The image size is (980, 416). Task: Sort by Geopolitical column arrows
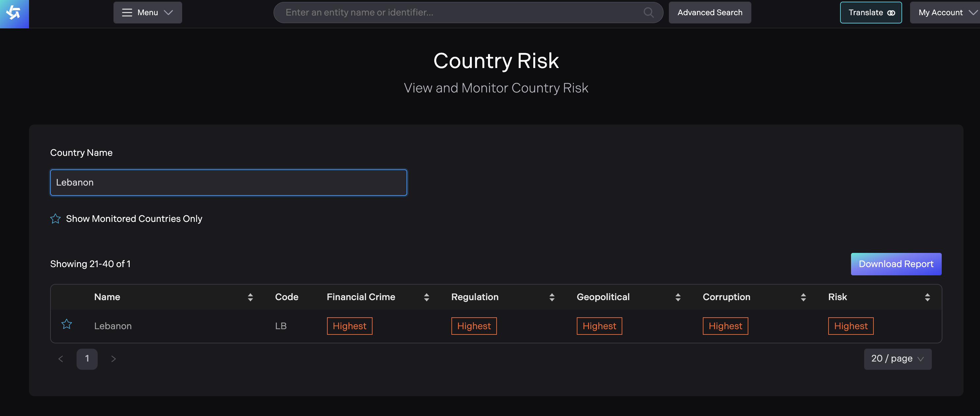677,297
